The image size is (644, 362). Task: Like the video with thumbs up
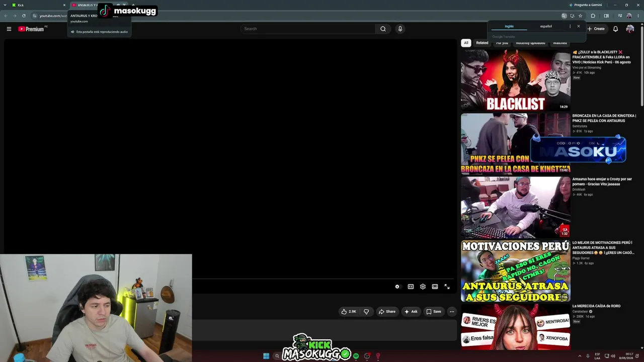349,312
